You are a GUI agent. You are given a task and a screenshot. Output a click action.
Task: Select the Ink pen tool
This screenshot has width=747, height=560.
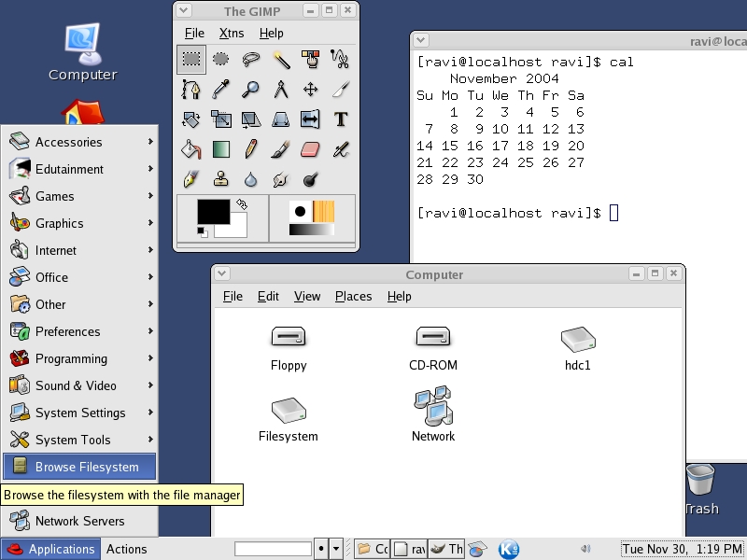[191, 179]
